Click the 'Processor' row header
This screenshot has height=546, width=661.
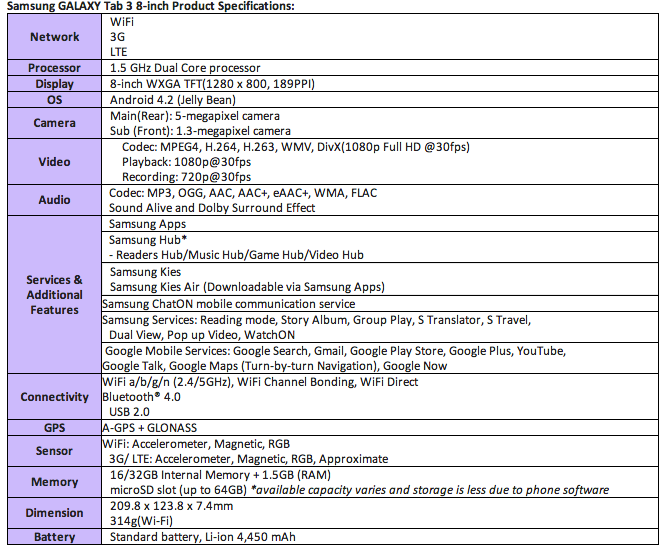tap(54, 68)
